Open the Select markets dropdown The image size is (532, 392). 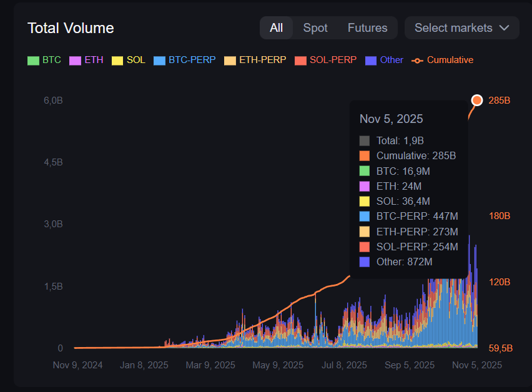point(461,27)
